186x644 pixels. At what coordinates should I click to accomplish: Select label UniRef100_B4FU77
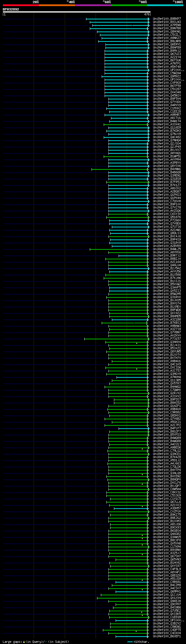point(167,428)
